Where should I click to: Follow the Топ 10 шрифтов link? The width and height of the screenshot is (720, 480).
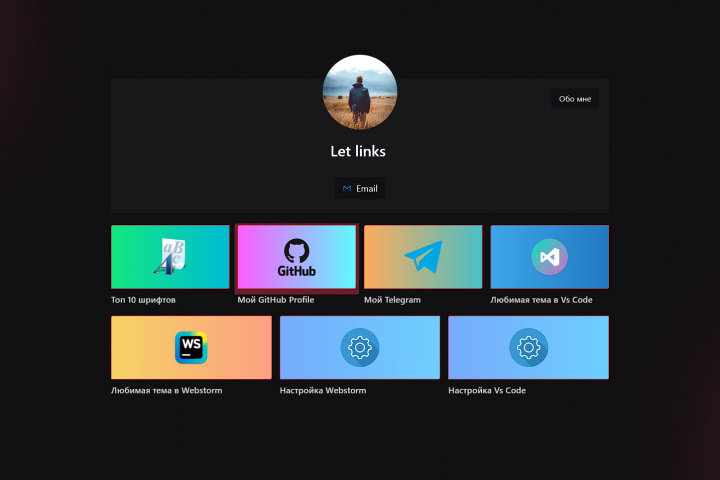[x=143, y=300]
